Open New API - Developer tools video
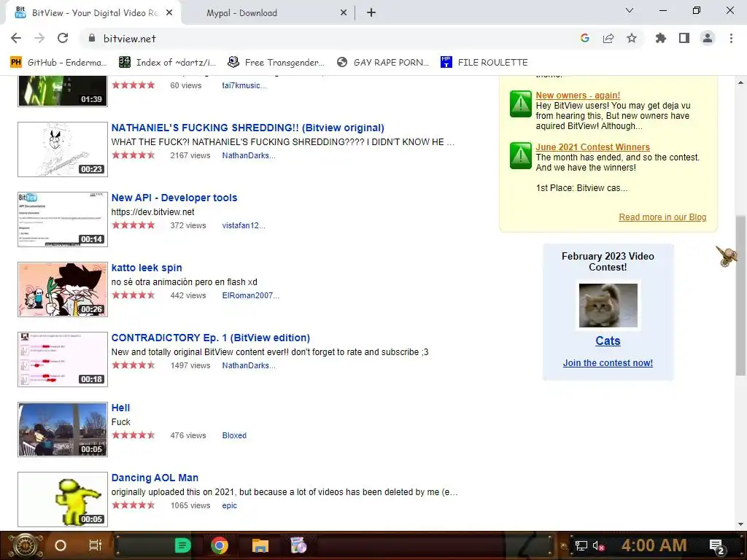747x560 pixels. [x=174, y=198]
